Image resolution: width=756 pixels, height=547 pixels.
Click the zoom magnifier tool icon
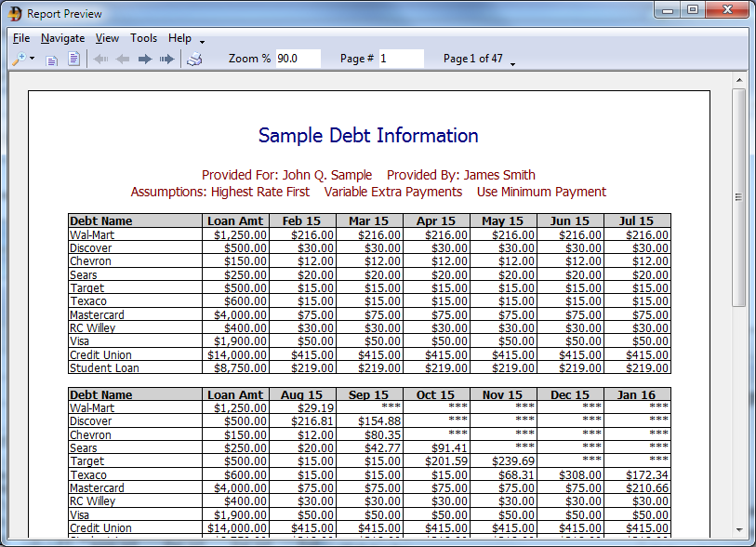tap(18, 59)
